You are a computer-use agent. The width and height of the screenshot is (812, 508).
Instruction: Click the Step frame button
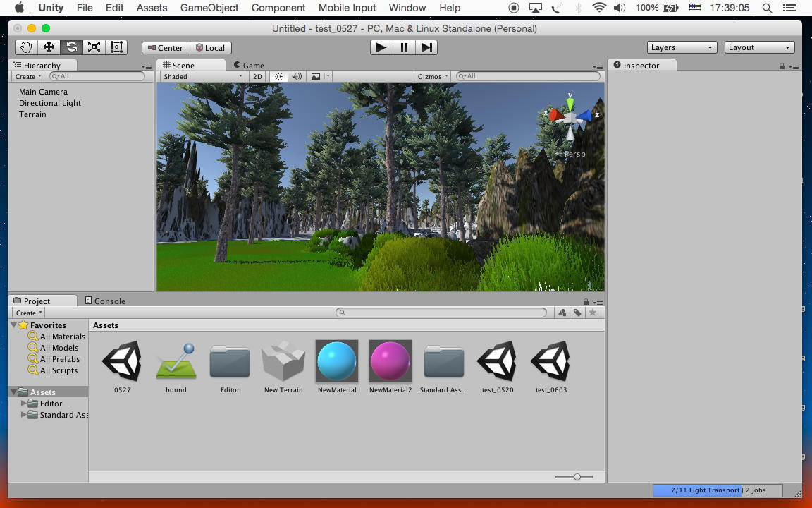pyautogui.click(x=426, y=47)
